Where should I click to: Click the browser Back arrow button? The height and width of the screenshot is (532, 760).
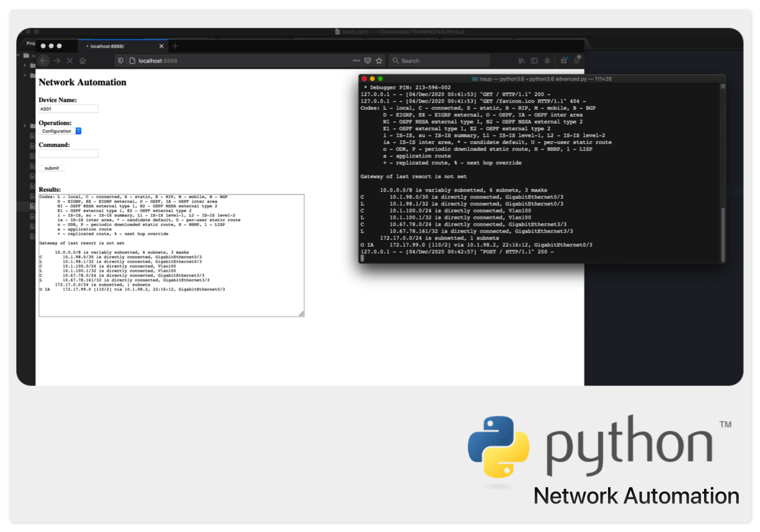(44, 61)
